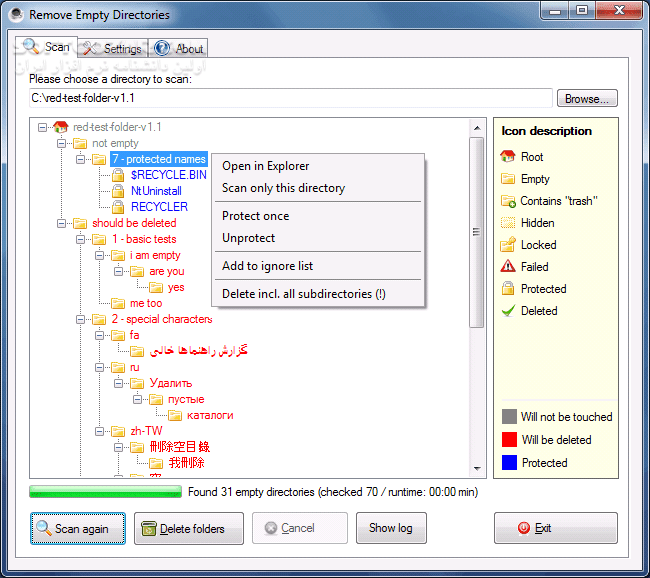Select the $RECYCLE.BIN tree entry

point(168,175)
